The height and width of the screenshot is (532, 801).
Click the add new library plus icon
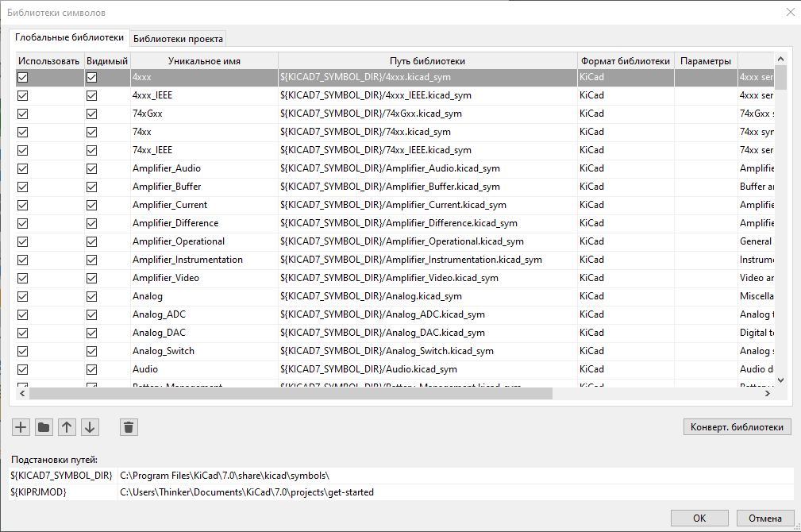21,427
